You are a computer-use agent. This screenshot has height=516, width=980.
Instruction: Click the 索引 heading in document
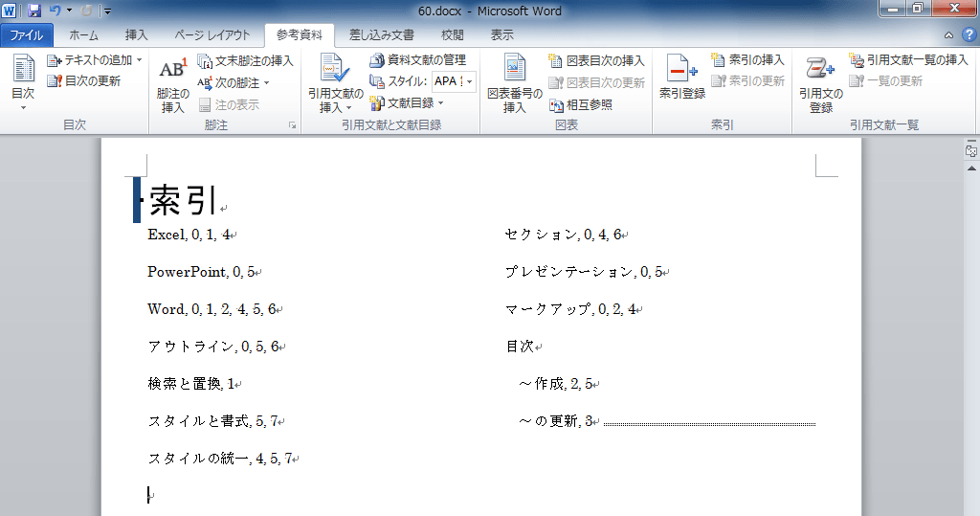pos(183,200)
